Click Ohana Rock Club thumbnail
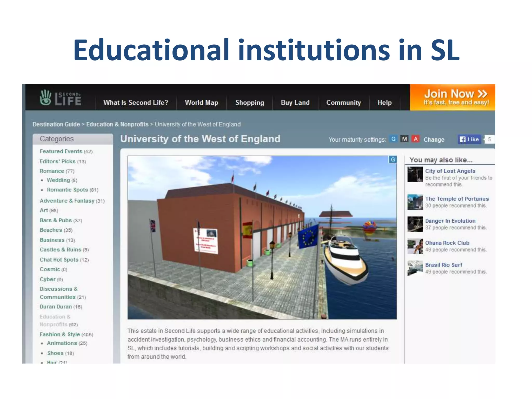 [x=415, y=246]
